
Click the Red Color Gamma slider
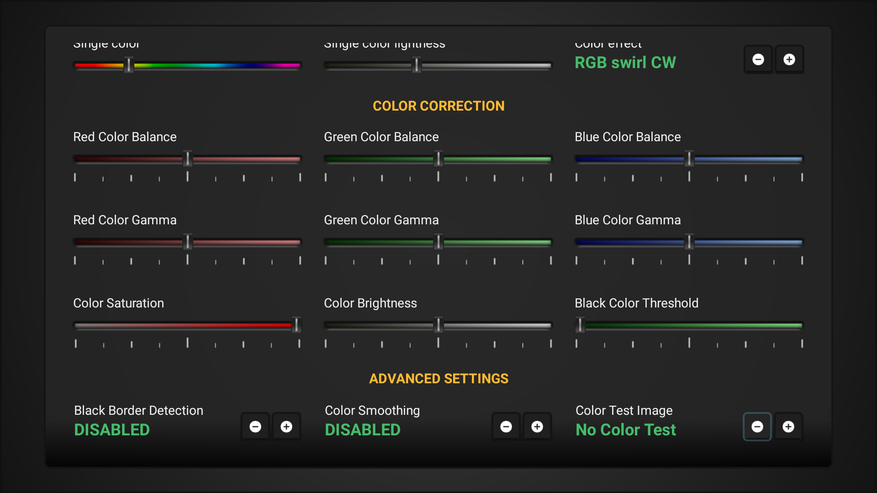pyautogui.click(x=187, y=242)
